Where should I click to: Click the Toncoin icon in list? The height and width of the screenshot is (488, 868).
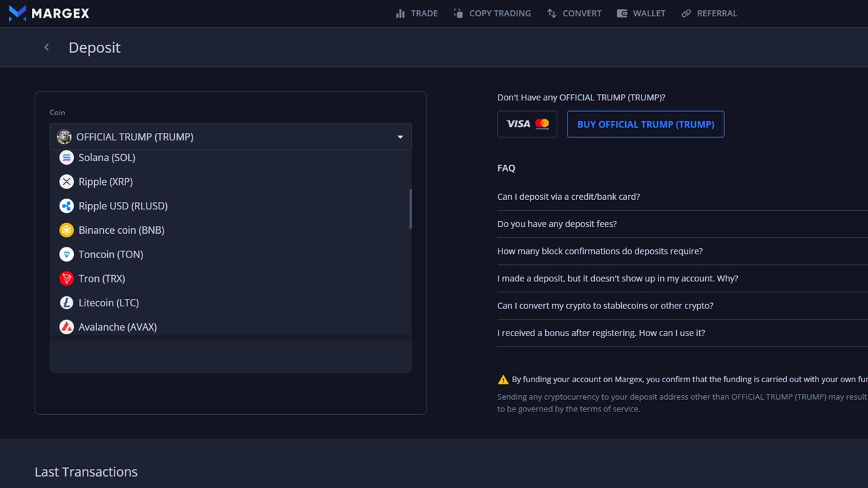pos(66,254)
